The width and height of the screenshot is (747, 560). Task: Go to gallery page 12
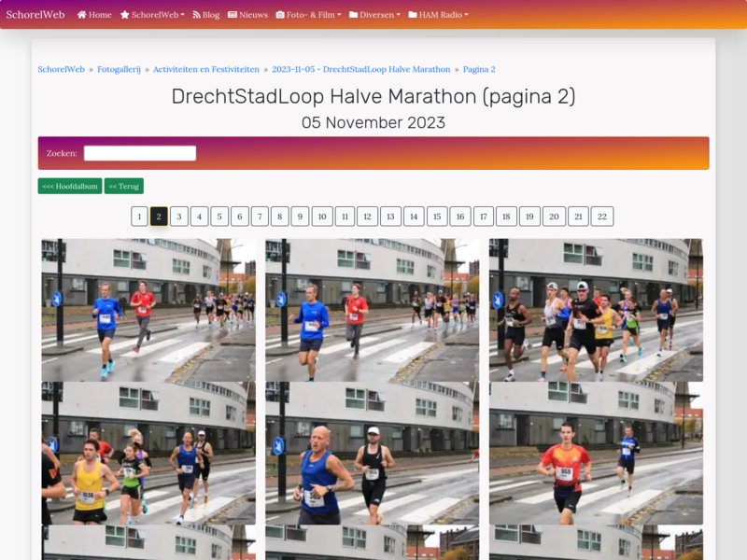(367, 217)
